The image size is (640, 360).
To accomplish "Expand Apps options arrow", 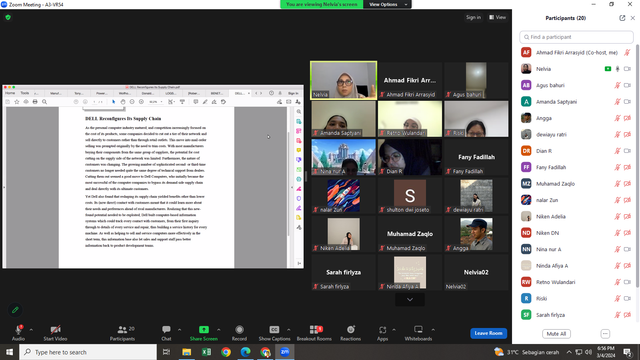I will coord(394,329).
